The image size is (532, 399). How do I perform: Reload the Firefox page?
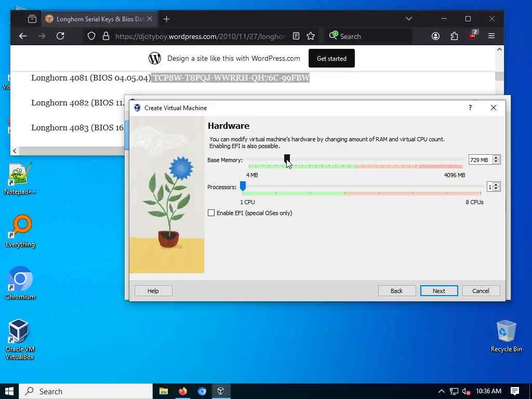(60, 36)
